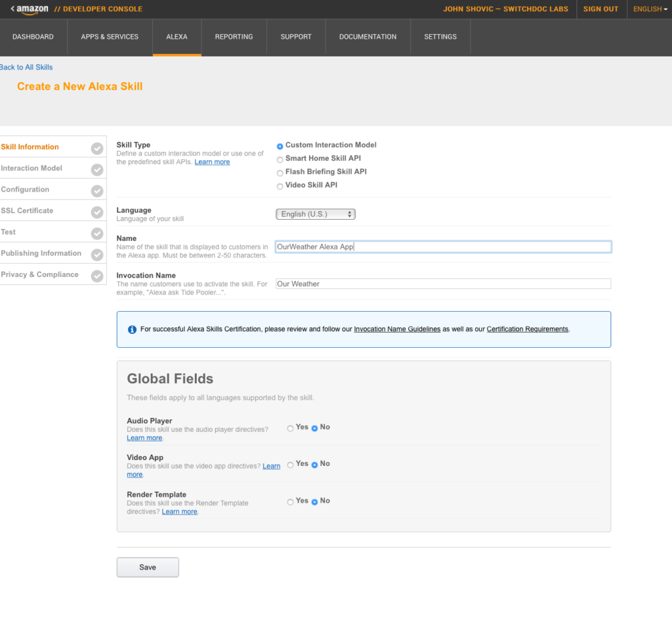Image resolution: width=672 pixels, height=643 pixels.
Task: Click the Save button
Action: pyautogui.click(x=148, y=567)
